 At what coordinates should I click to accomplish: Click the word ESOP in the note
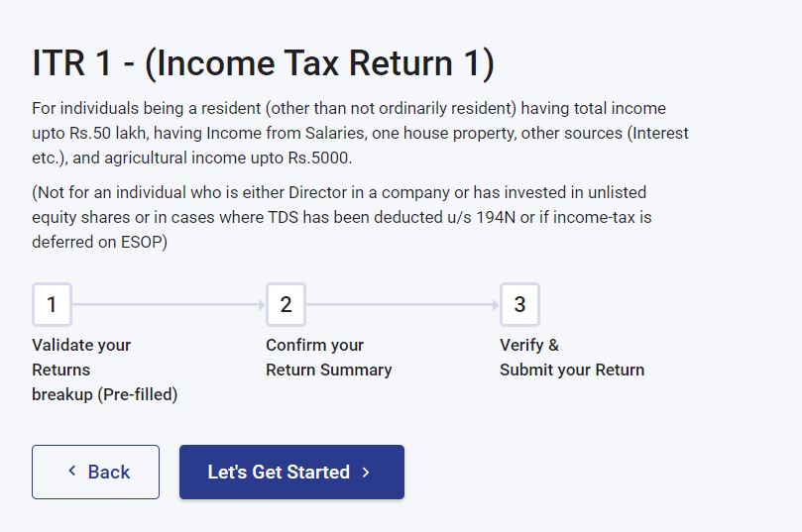(144, 242)
